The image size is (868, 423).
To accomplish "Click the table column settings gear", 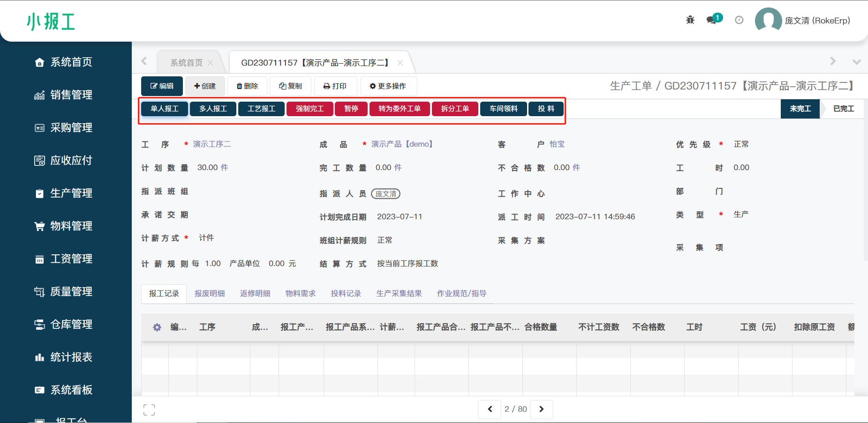I will pyautogui.click(x=157, y=327).
